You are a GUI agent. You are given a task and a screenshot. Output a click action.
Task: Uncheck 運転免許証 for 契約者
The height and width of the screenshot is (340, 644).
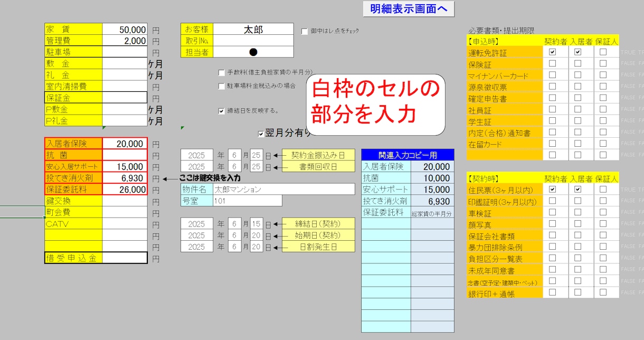point(552,52)
